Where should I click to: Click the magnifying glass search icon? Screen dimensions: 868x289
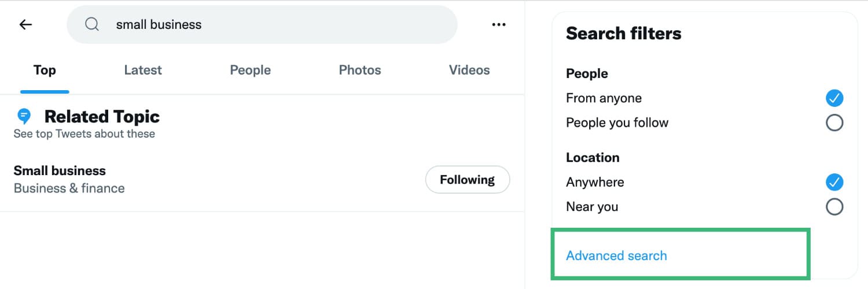[91, 24]
